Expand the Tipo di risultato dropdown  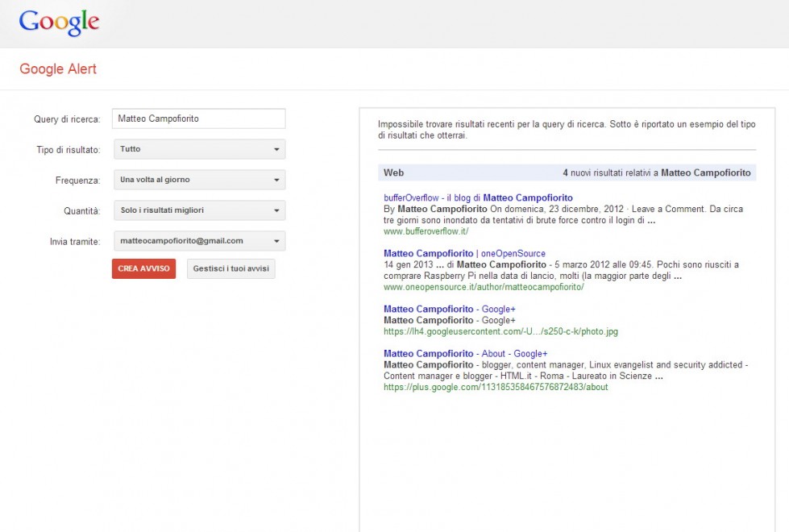pyautogui.click(x=200, y=149)
